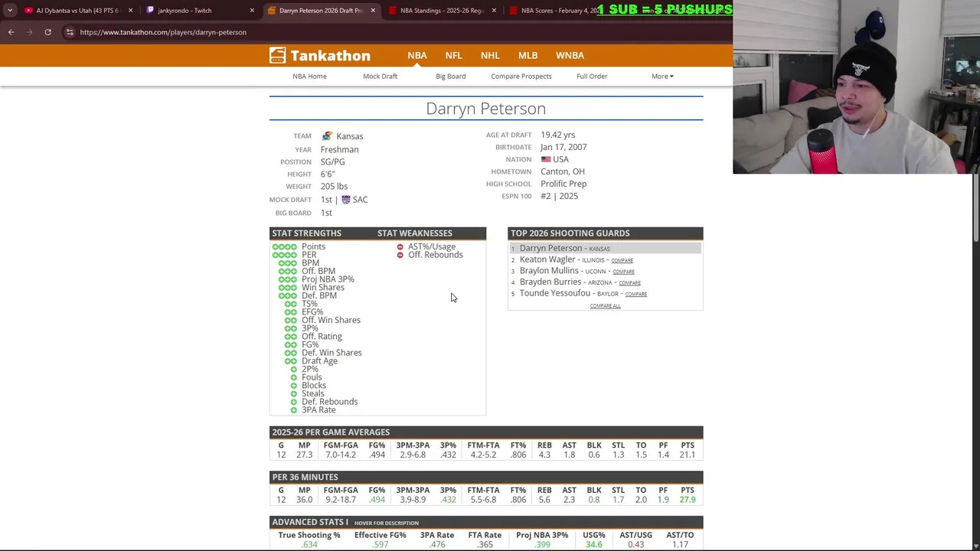Click red minus icon beside AST%/Usage
Screen dimensions: 980x551
tap(400, 246)
